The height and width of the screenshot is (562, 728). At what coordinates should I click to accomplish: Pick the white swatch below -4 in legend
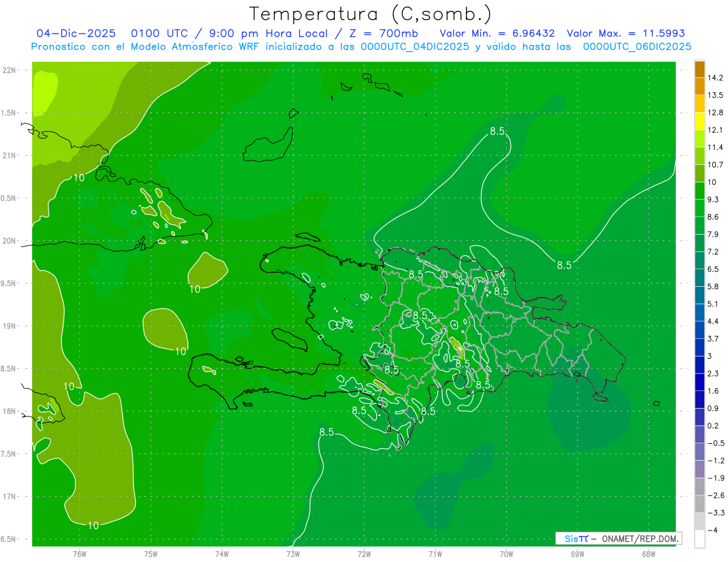pos(699,539)
